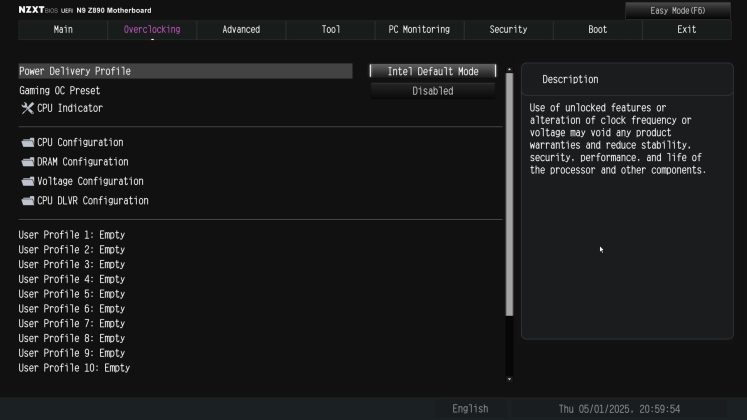Open the Advanced tab
Viewport: 747px width, 420px height.
click(241, 30)
